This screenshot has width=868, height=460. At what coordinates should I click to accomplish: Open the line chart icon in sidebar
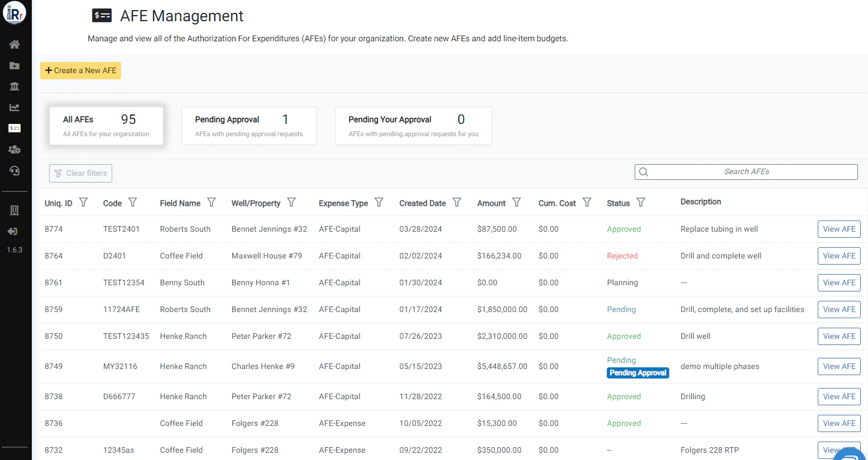(x=15, y=107)
